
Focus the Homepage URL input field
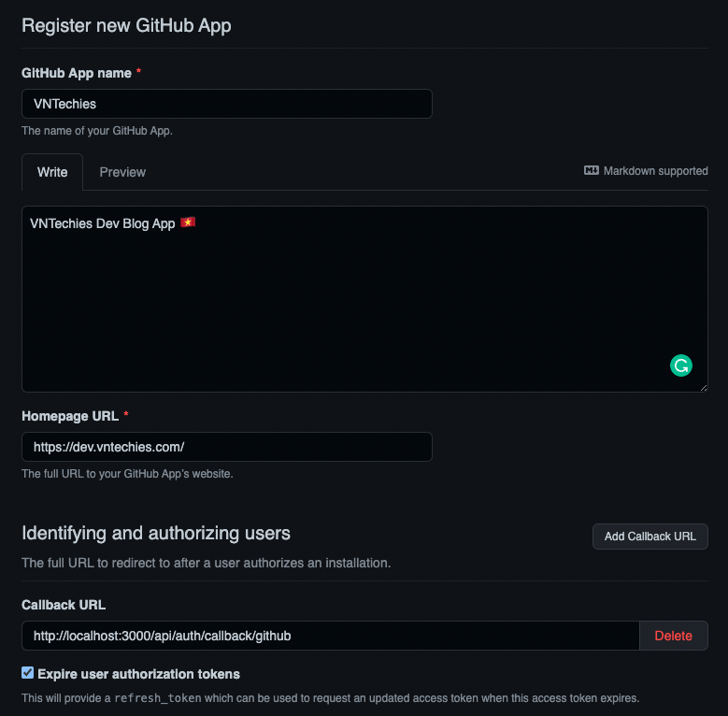tap(226, 447)
